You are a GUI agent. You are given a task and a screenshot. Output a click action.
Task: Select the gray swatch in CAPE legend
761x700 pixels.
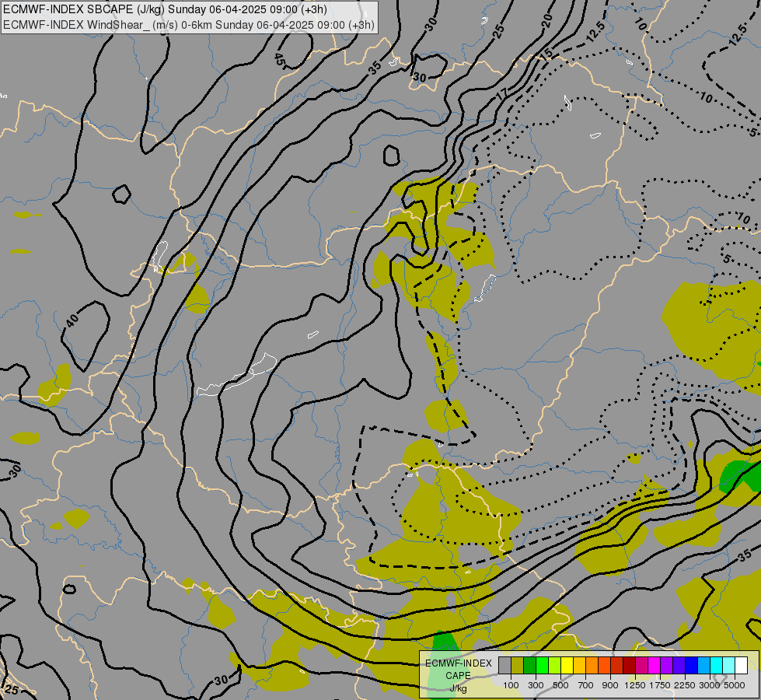(x=504, y=666)
